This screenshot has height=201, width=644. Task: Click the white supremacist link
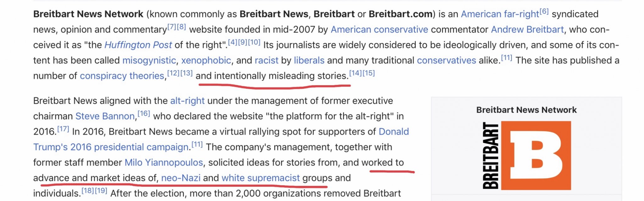click(x=260, y=178)
